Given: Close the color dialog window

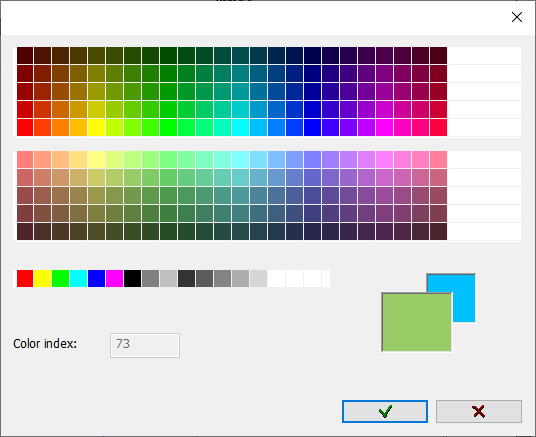Looking at the screenshot, I should (x=517, y=17).
